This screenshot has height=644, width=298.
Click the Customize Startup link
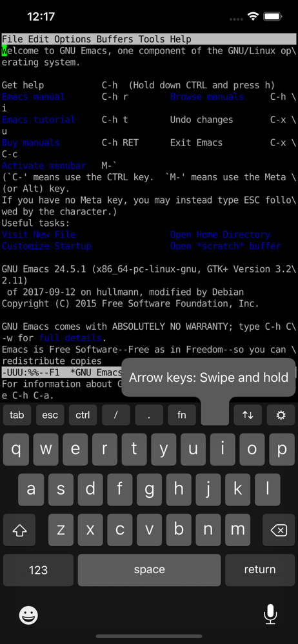[46, 247]
